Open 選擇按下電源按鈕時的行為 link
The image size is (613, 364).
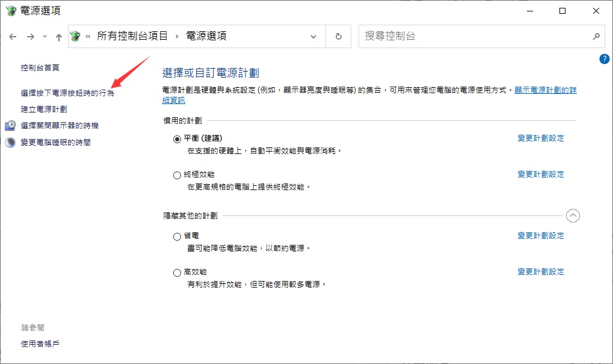pos(67,93)
